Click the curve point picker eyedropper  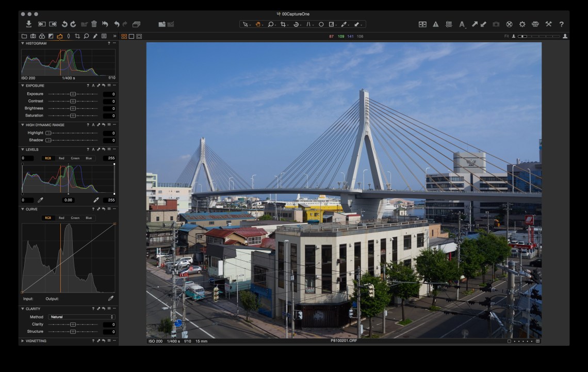click(110, 299)
